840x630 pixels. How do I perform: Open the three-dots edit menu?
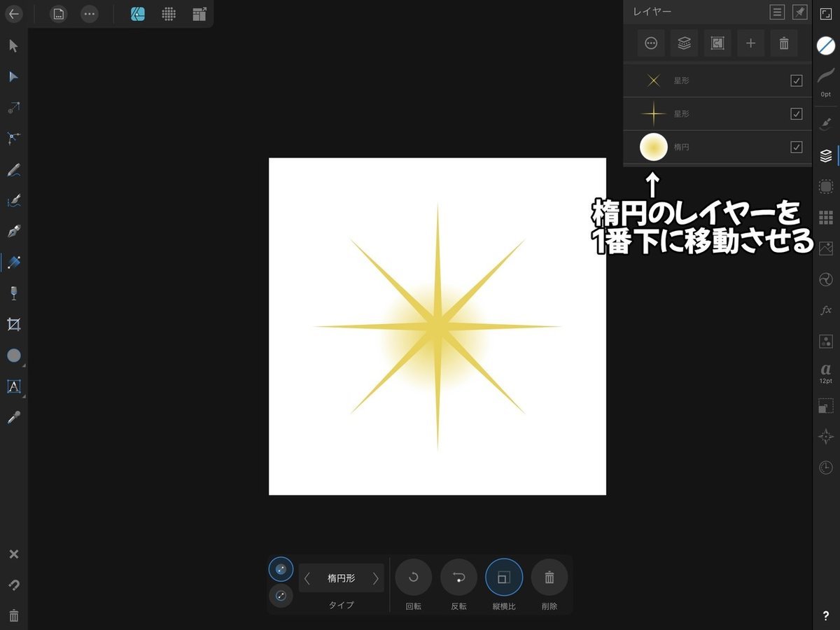[89, 13]
